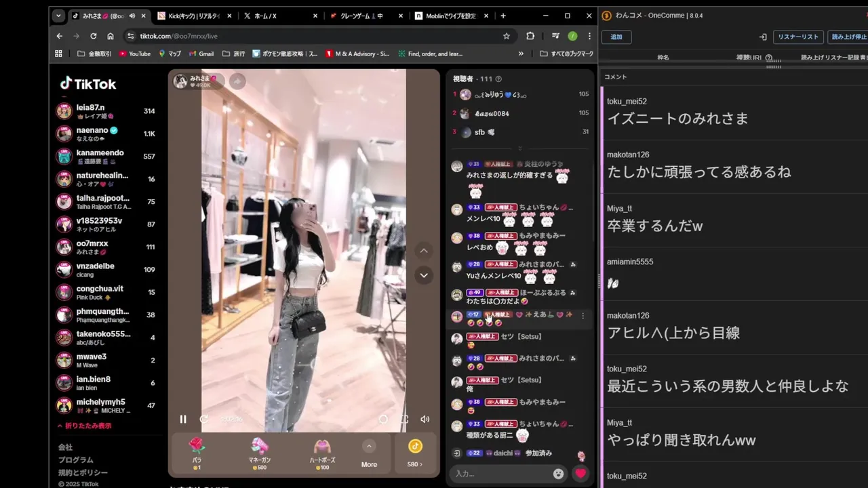Screen dimensions: 868x488
Task: Open リスナーリスト in OneComme
Action: 798,37
